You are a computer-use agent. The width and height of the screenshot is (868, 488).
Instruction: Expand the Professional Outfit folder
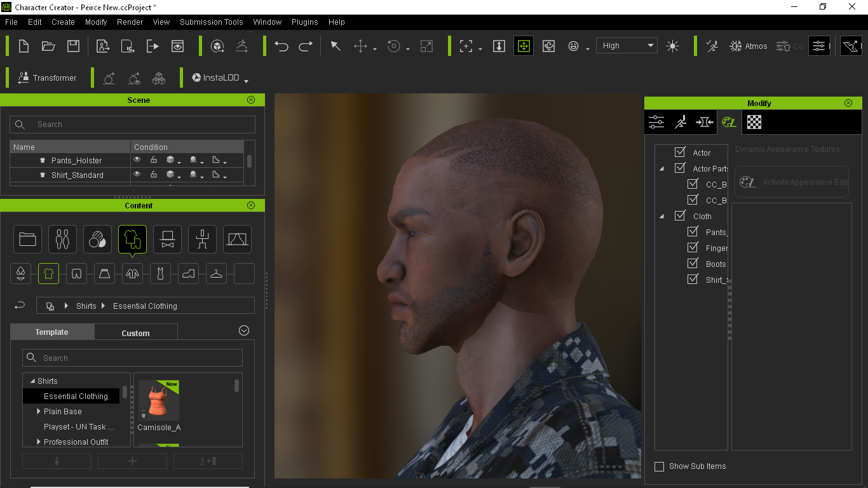[x=39, y=442]
